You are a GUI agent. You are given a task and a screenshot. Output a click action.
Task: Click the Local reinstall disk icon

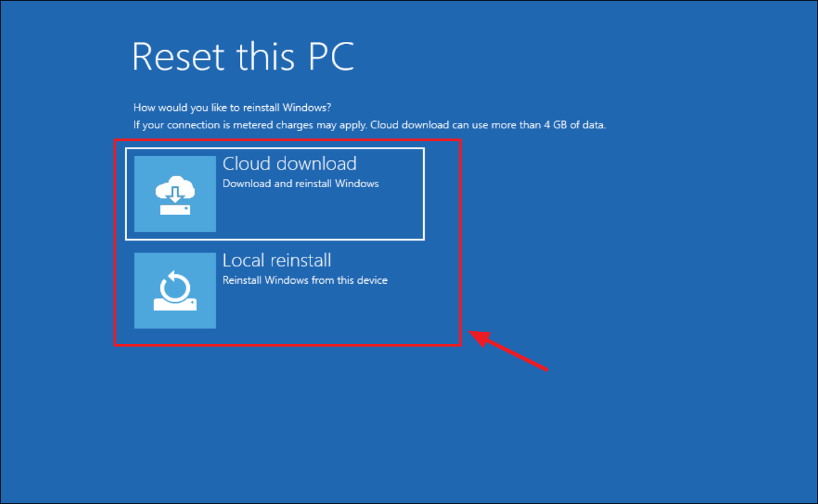point(175,291)
